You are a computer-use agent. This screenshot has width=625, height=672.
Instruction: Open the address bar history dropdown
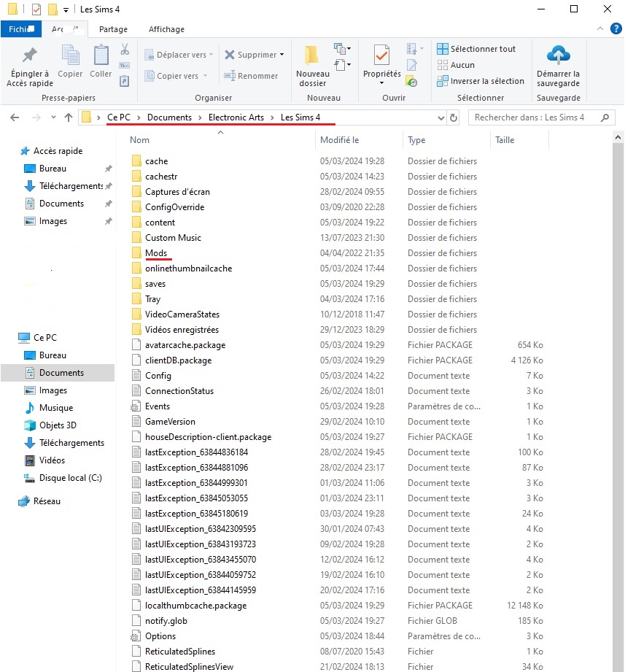(440, 118)
